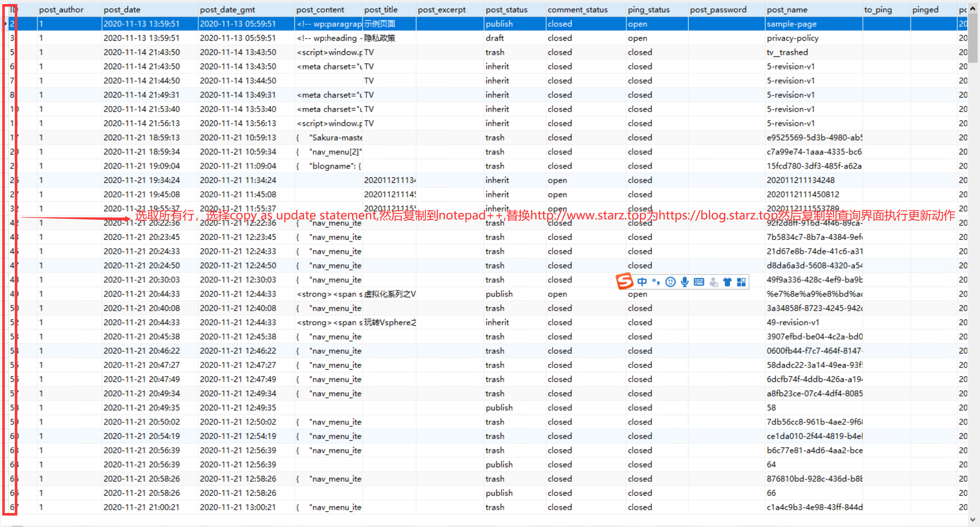Click post_name 'b6c77e81-a4d6-4aa2-bce' cell

(x=814, y=450)
